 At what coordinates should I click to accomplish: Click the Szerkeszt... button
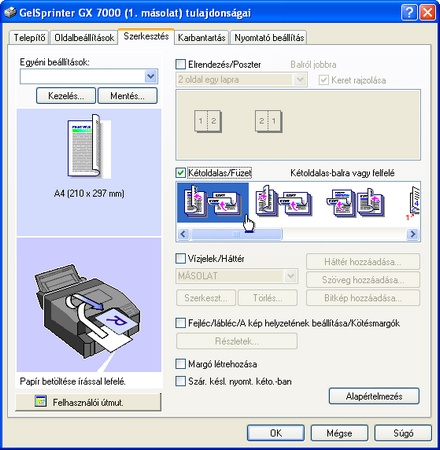[206, 298]
